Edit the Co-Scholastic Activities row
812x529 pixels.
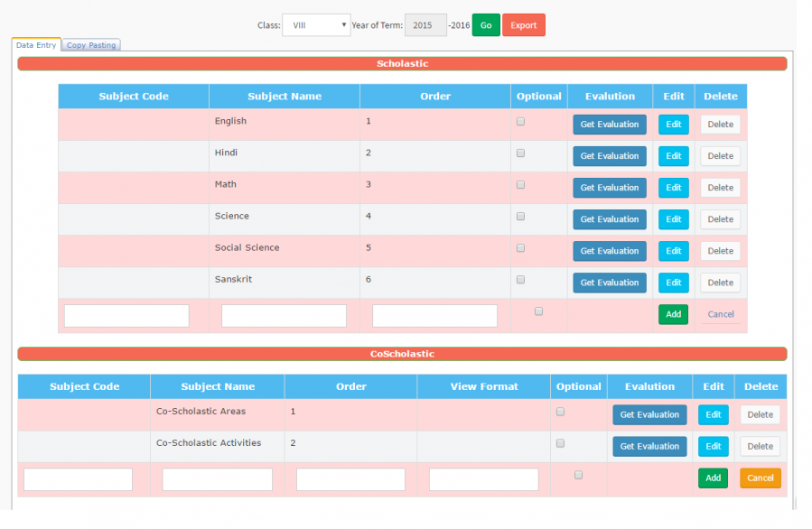coord(713,446)
